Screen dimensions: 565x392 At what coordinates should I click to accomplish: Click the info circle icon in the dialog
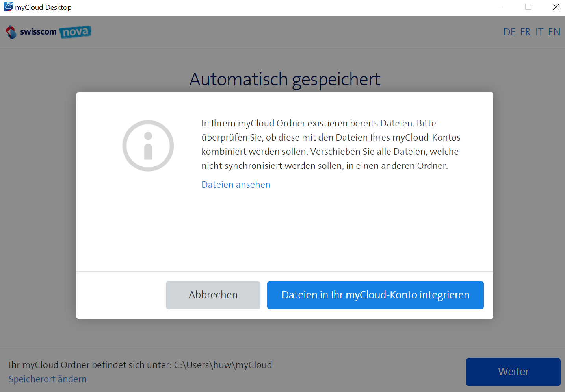[148, 146]
